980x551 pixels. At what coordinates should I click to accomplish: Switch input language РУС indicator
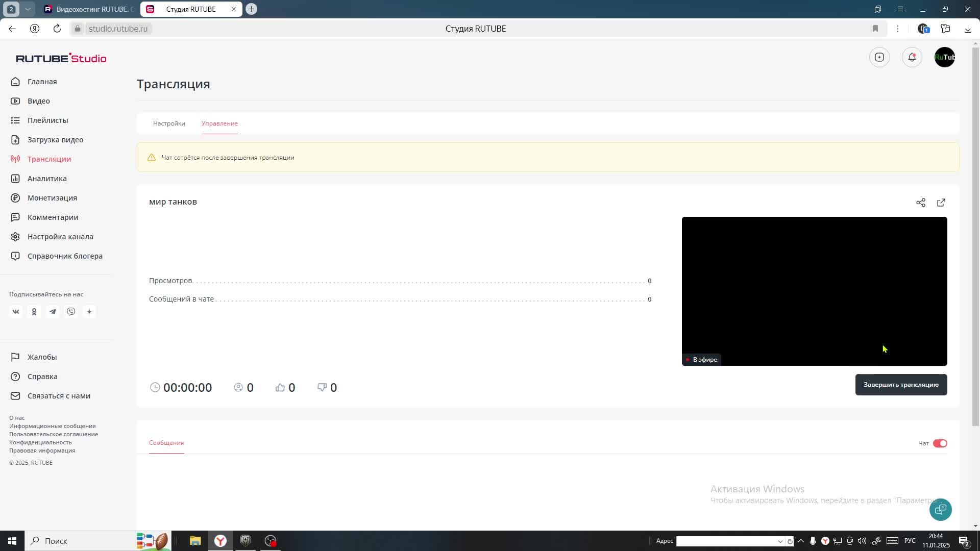(910, 541)
